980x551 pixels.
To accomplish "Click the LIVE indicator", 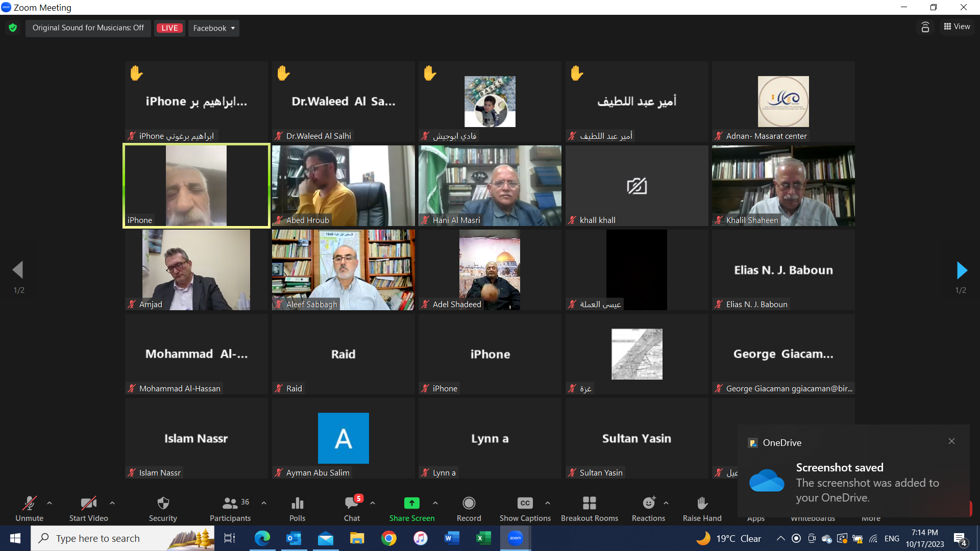I will (169, 28).
